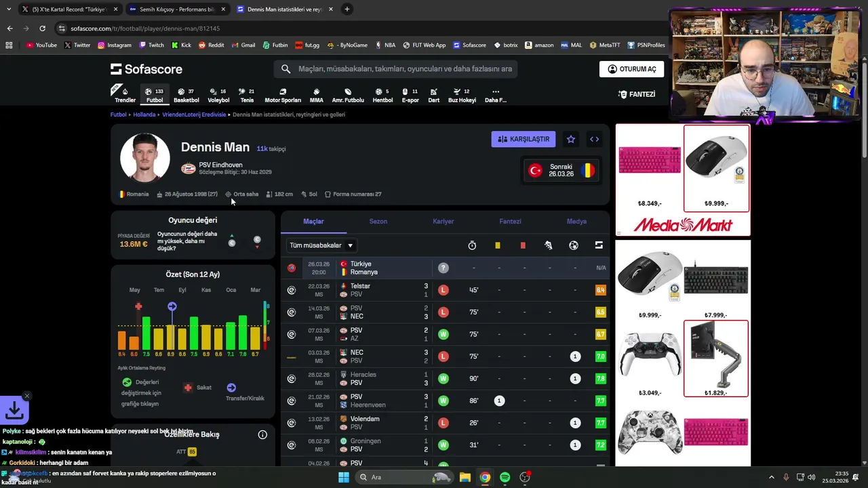Open Özelliklere Bakış info icon

(262, 434)
